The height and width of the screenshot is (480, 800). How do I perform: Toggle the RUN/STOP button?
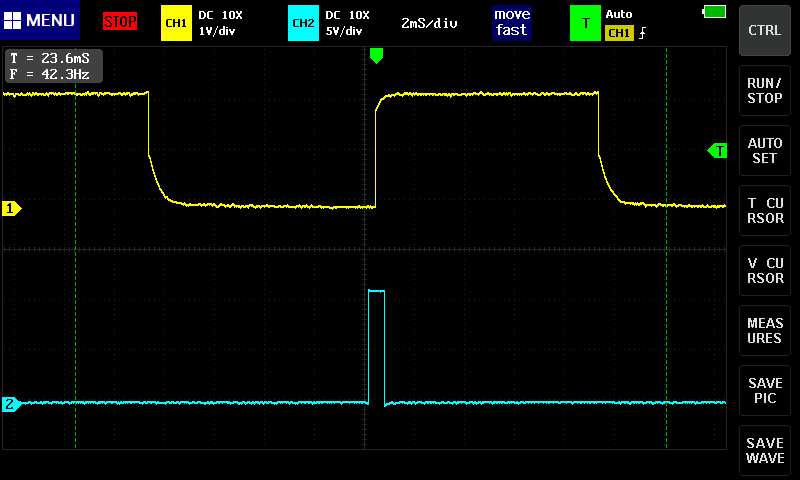pos(765,91)
